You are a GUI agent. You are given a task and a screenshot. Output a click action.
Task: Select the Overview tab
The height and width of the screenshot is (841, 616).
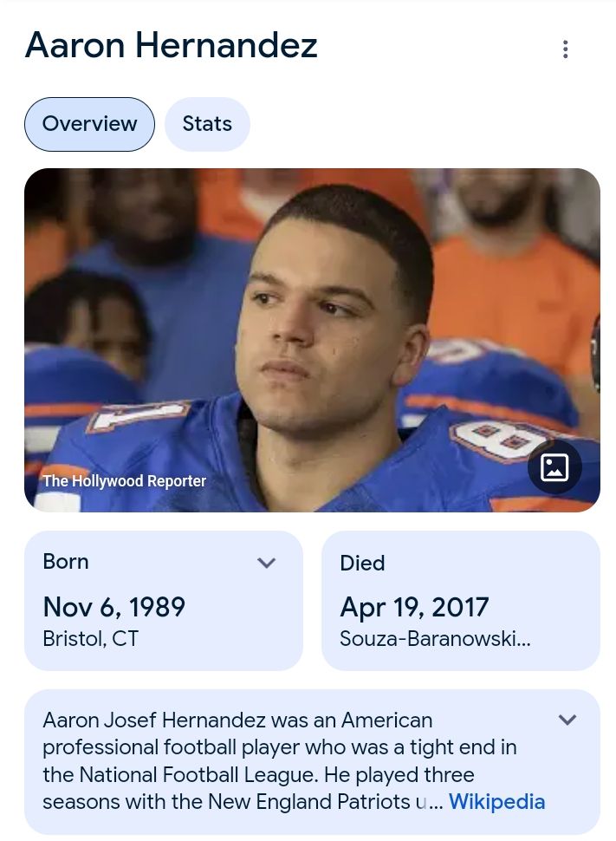pos(89,124)
